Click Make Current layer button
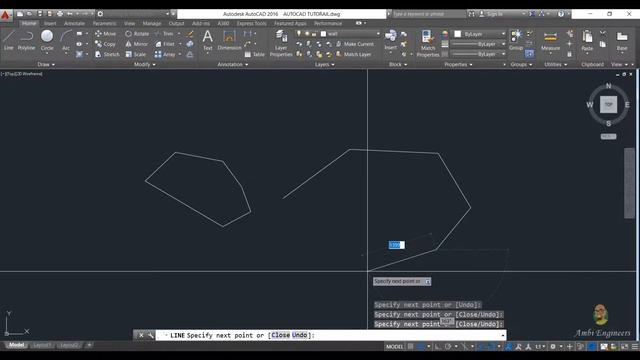Image resolution: width=640 pixels, height=360 pixels. 355,44
